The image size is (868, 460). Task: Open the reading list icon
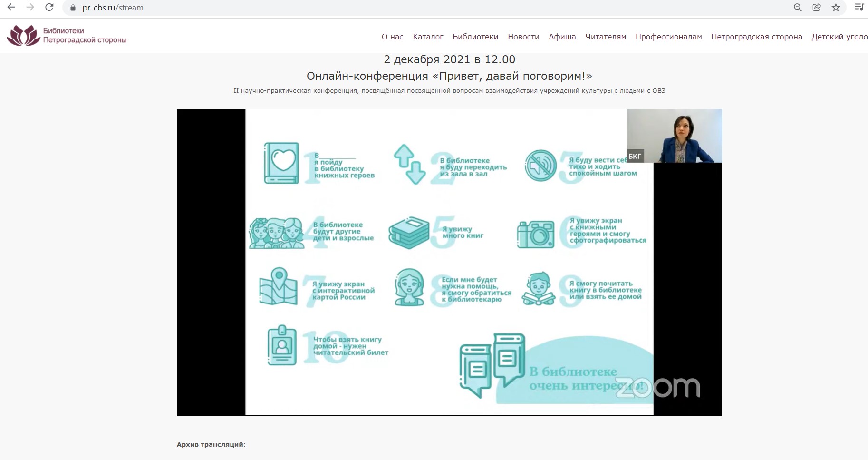859,8
